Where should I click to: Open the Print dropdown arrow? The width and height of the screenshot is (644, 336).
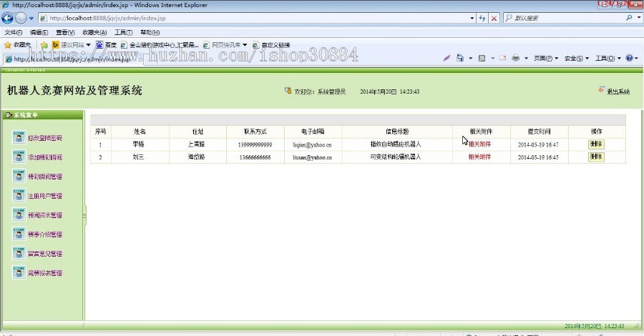(x=526, y=58)
